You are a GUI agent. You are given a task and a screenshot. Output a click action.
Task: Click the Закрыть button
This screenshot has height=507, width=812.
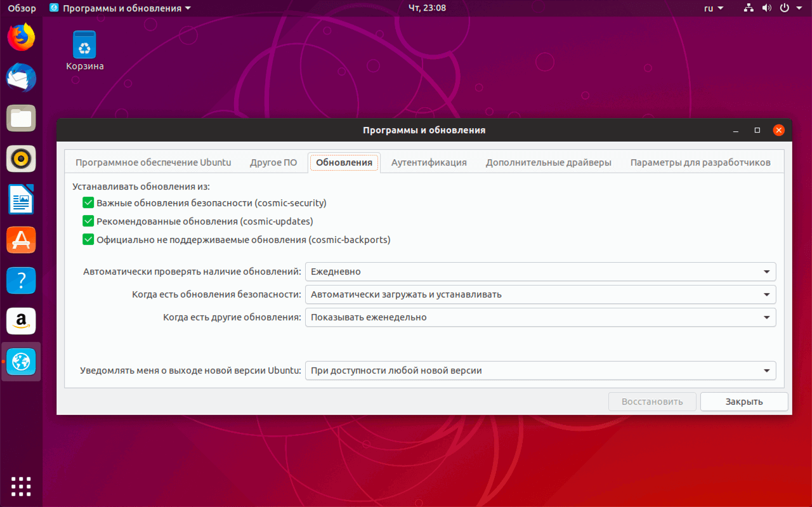[744, 402]
